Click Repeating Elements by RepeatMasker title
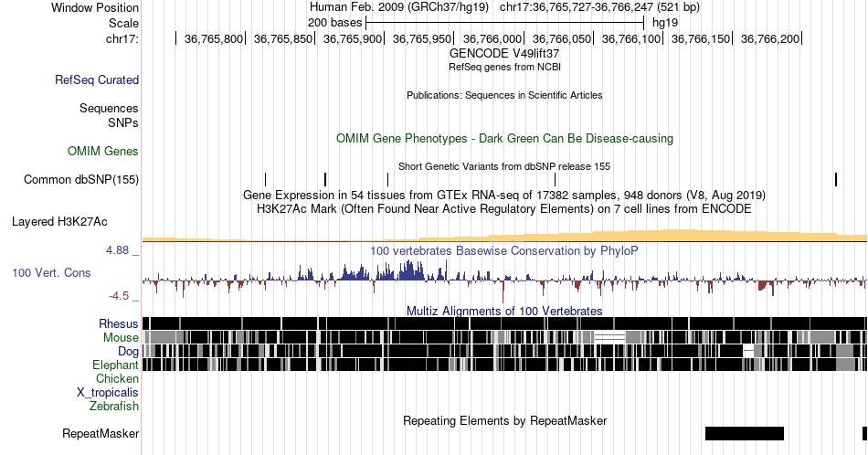The image size is (868, 455). (x=504, y=420)
